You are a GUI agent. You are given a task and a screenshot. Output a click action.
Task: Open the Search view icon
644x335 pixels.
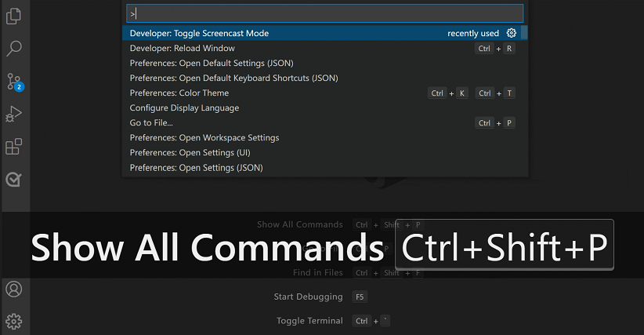coord(14,49)
